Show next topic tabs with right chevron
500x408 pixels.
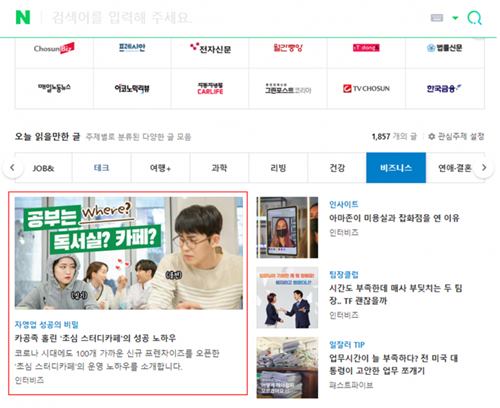point(484,168)
